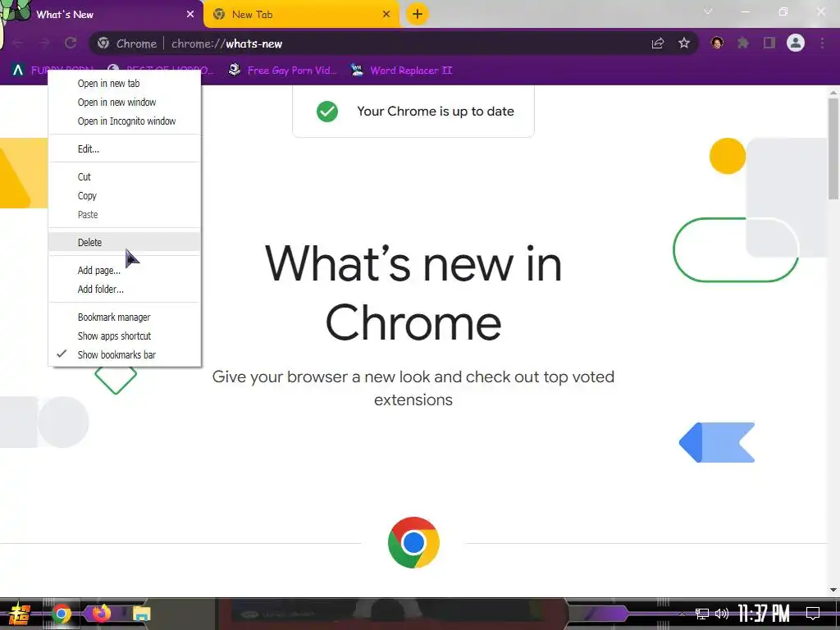Choose Open in new window
Screen dimensions: 840x630
(125, 102)
